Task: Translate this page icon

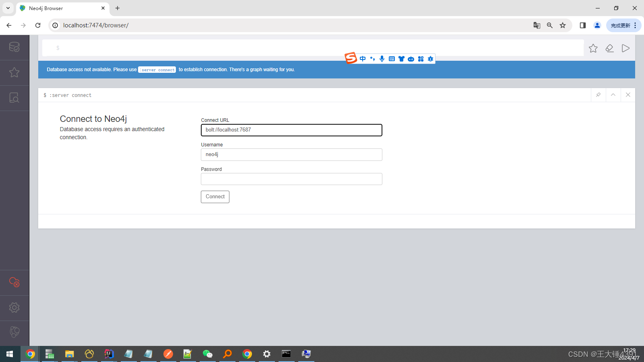Action: coord(537,25)
